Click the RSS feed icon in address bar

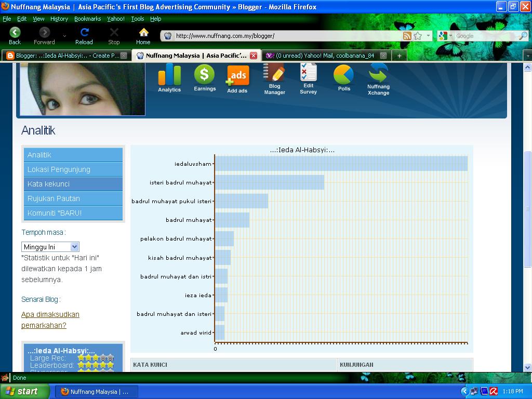pyautogui.click(x=407, y=36)
